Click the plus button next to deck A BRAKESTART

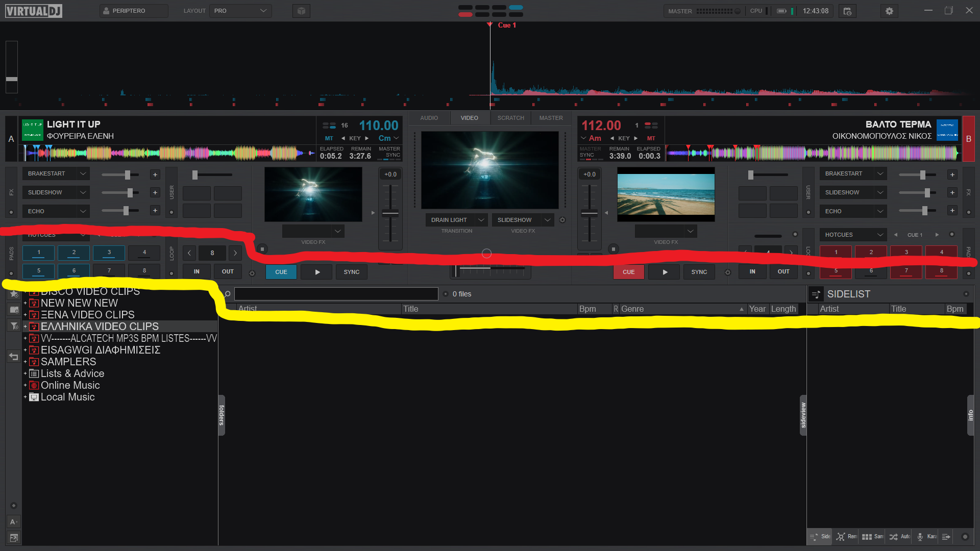tap(155, 174)
